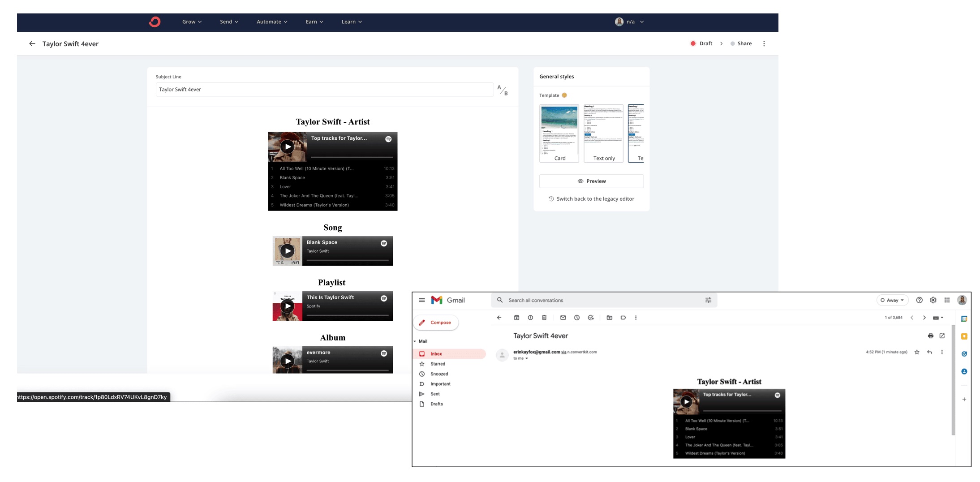Click the Subject Line input field

tap(324, 90)
